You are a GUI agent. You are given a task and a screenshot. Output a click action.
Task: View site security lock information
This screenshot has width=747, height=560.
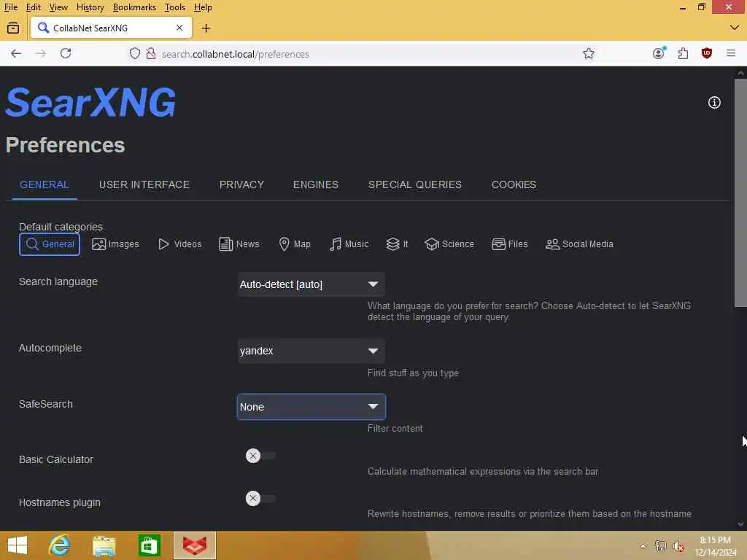click(x=150, y=53)
